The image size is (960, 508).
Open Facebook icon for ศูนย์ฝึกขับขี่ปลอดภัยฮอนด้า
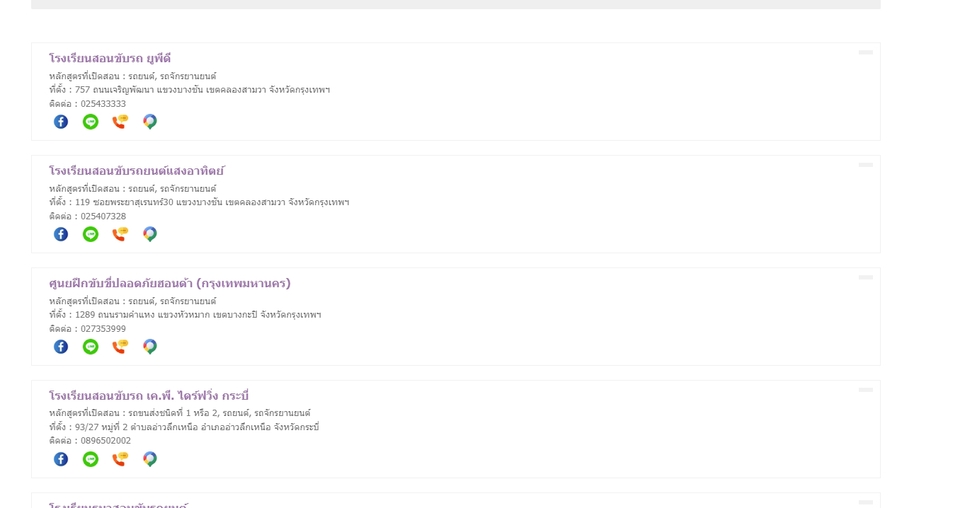pyautogui.click(x=61, y=347)
